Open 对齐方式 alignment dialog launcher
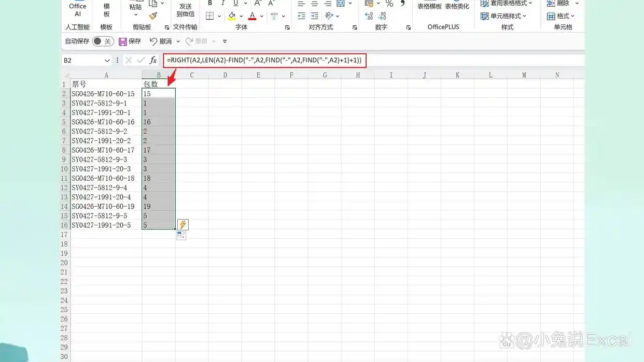The image size is (644, 362). click(355, 27)
